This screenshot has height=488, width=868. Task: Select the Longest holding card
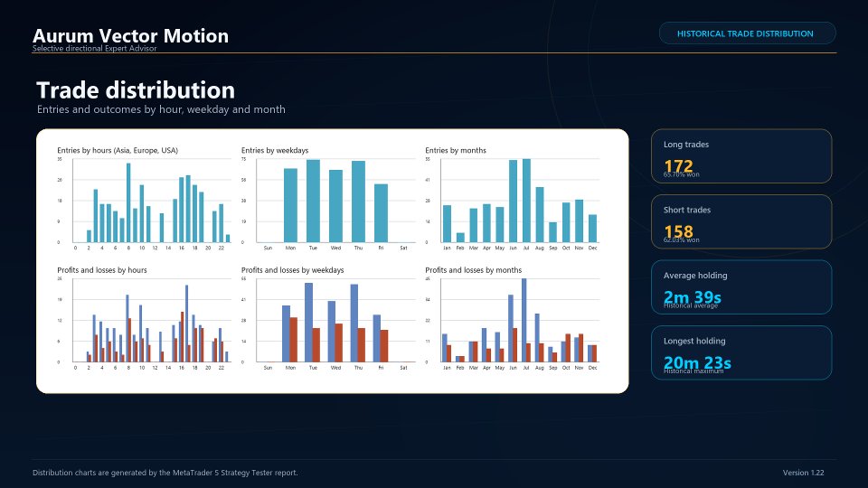741,352
